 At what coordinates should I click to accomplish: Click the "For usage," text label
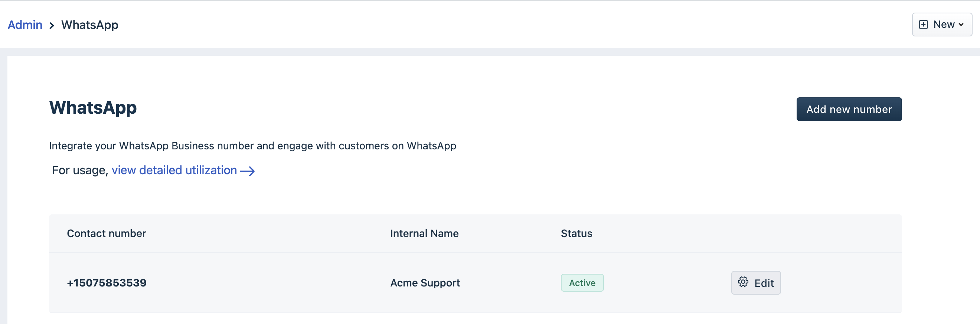pos(80,170)
